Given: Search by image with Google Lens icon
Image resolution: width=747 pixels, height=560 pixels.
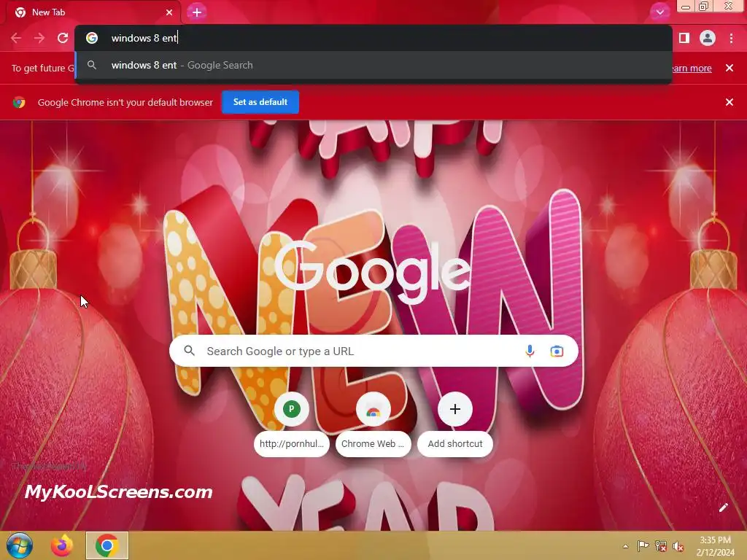Looking at the screenshot, I should coord(557,351).
